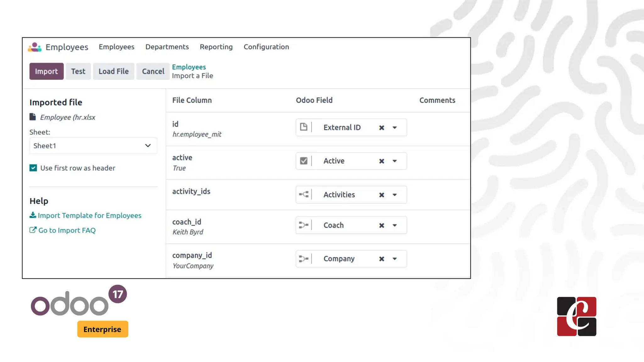Expand the External ID field dropdown
The image size is (644, 362).
click(395, 128)
